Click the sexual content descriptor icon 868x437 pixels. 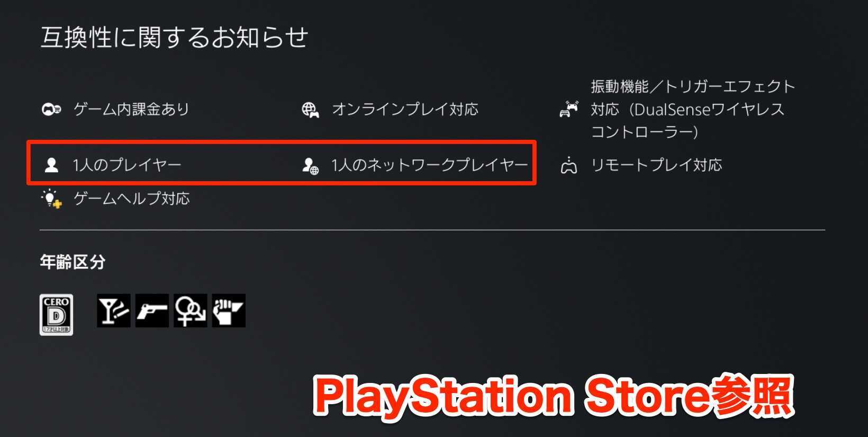pyautogui.click(x=191, y=310)
